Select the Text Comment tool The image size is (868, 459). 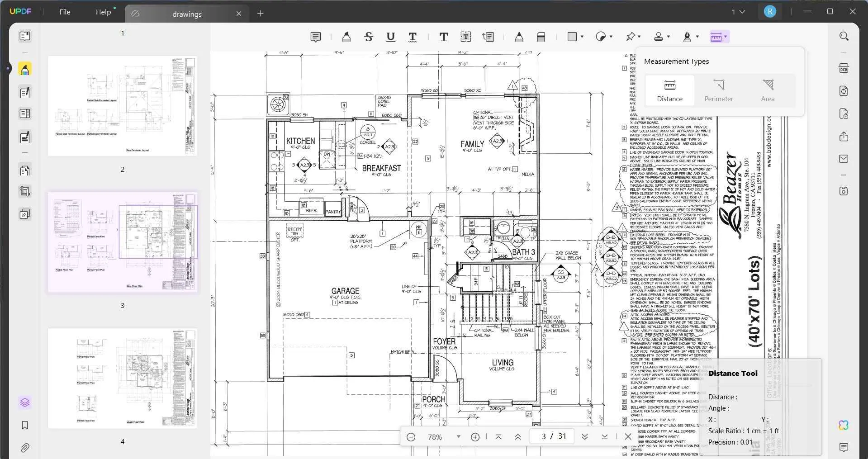coord(444,37)
